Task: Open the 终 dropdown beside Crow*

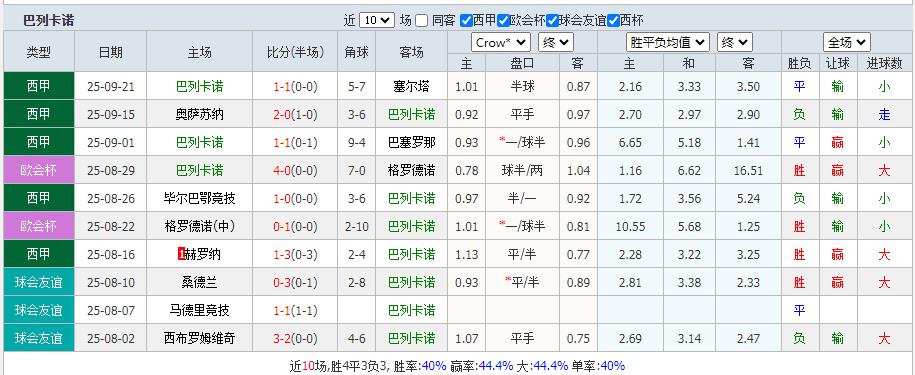Action: click(556, 42)
